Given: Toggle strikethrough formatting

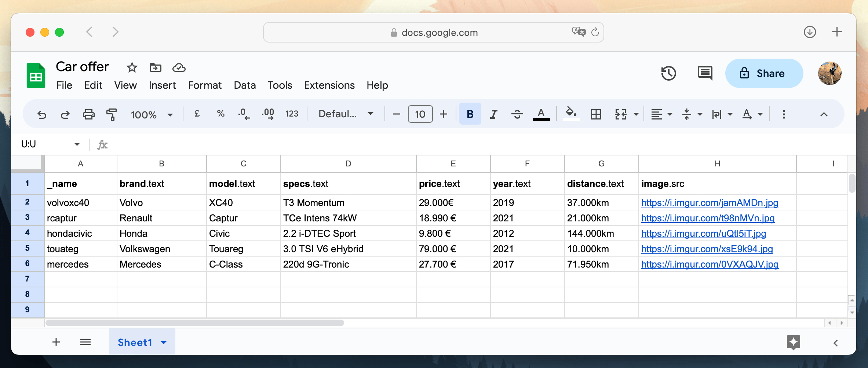Looking at the screenshot, I should coord(517,114).
